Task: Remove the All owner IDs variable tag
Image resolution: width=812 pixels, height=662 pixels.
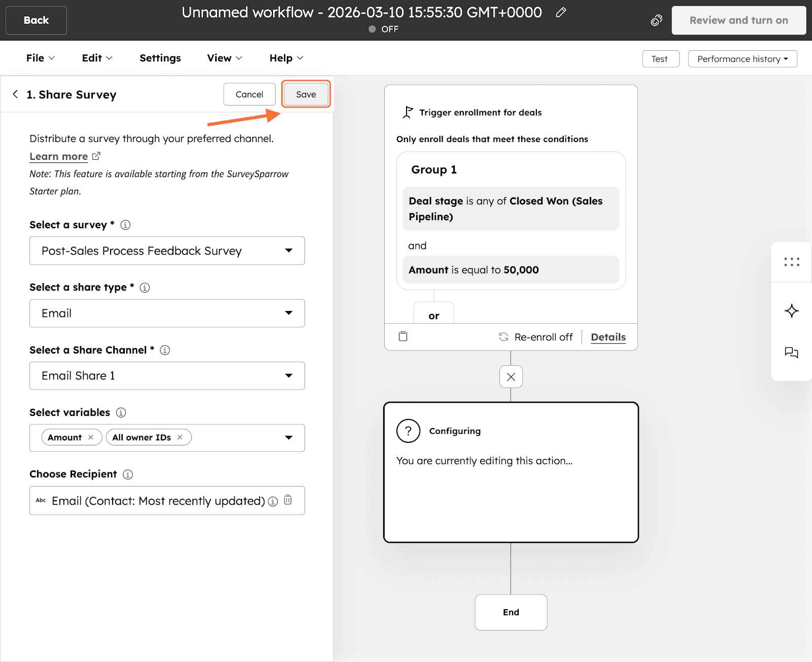Action: (x=180, y=437)
